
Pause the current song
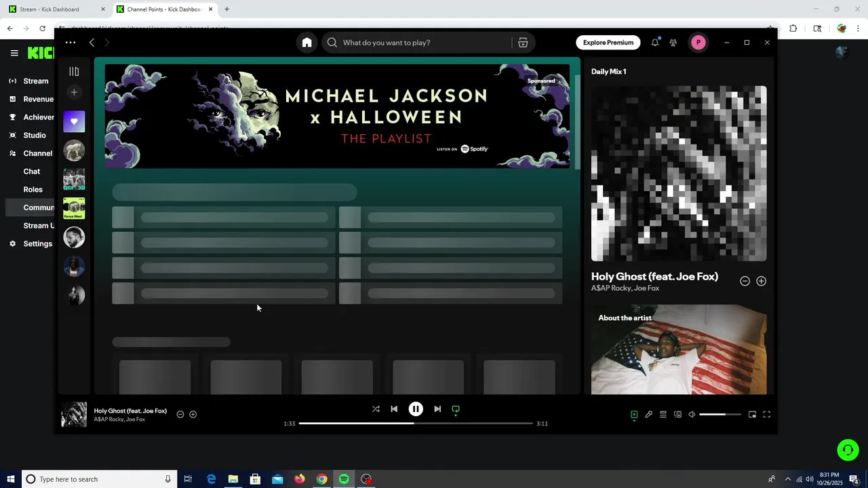pos(416,409)
